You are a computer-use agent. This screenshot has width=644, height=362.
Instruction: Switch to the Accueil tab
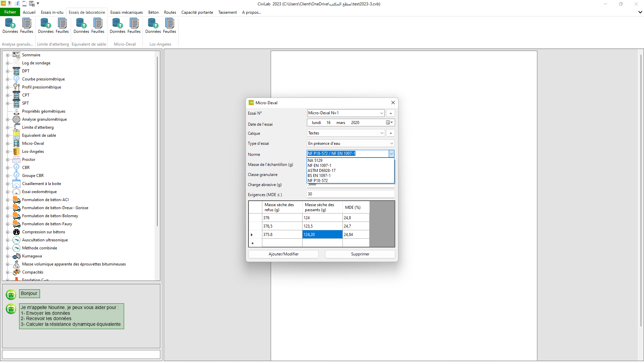(29, 12)
